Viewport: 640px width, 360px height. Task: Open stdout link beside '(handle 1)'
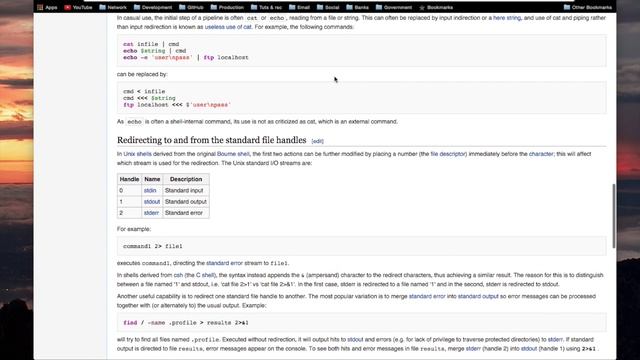point(529,349)
